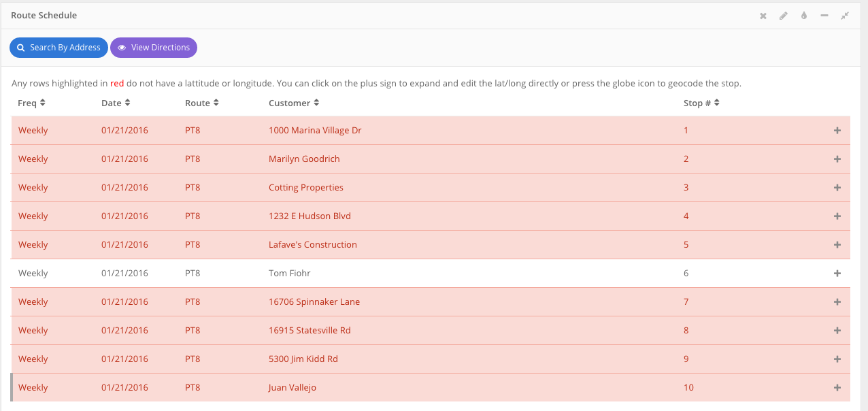Image resolution: width=868 pixels, height=411 pixels.
Task: Select customer 16706 Spinnaker Lane
Action: click(x=314, y=302)
